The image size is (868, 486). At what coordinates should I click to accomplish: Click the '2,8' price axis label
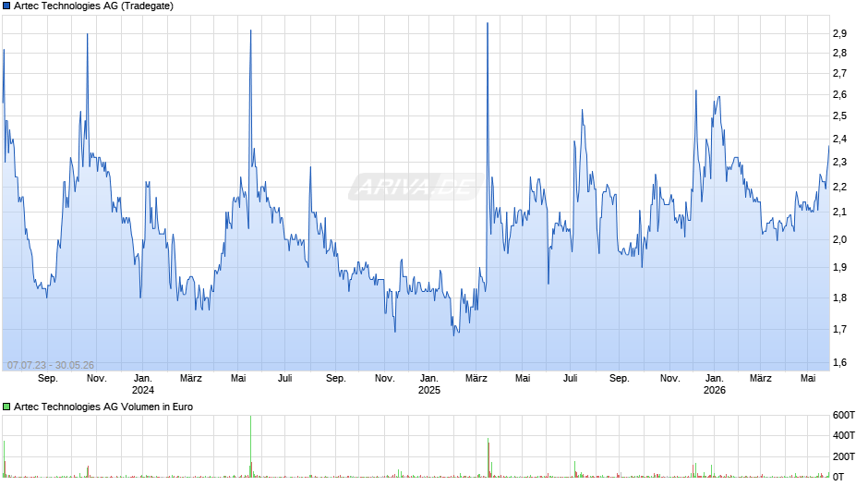[x=839, y=54]
